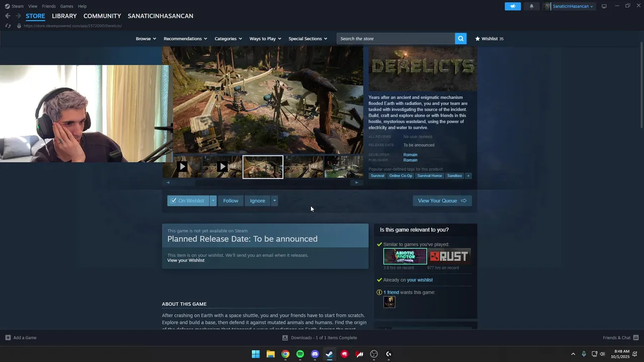The width and height of the screenshot is (644, 362).
Task: Select the highlighted third screenshot thumbnail
Action: pyautogui.click(x=263, y=167)
